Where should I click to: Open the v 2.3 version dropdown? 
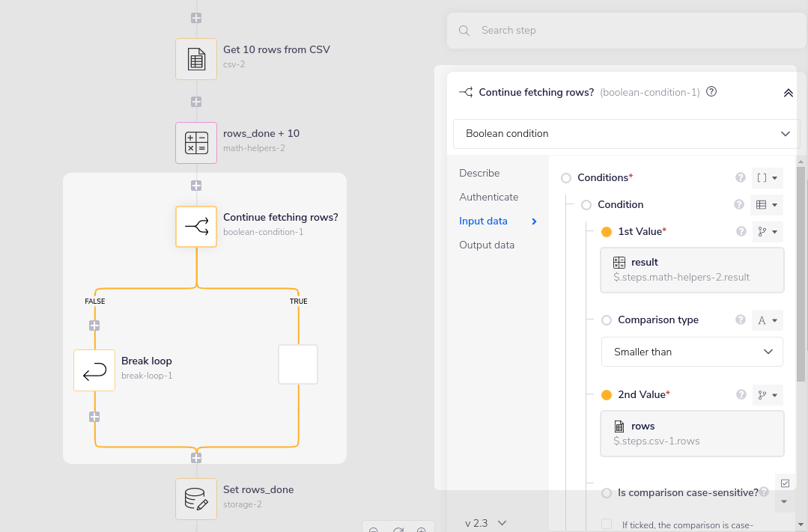click(486, 523)
